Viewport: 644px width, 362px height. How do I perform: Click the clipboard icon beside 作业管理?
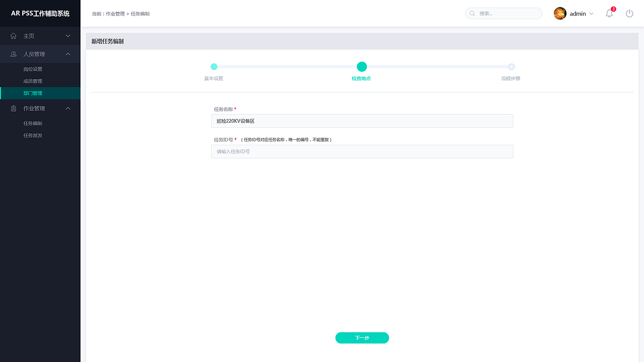click(14, 108)
